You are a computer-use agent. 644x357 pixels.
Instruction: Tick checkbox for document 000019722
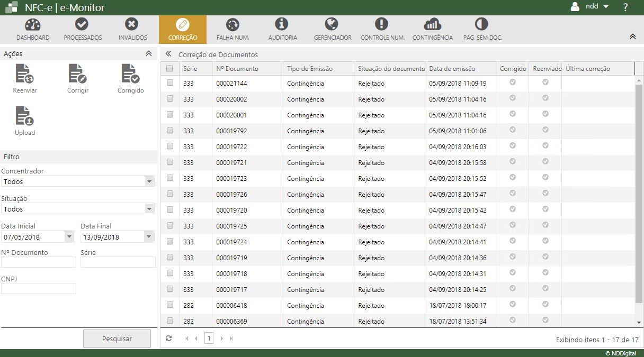(170, 147)
